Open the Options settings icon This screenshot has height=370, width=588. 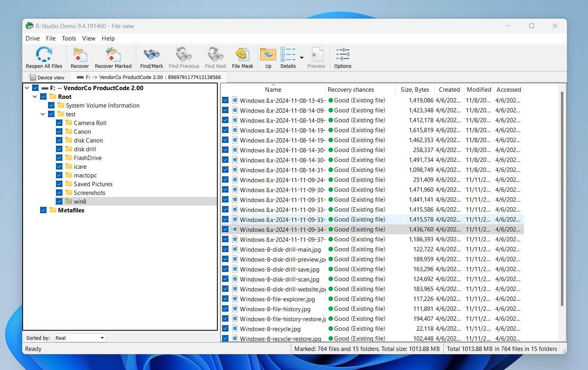[x=342, y=54]
